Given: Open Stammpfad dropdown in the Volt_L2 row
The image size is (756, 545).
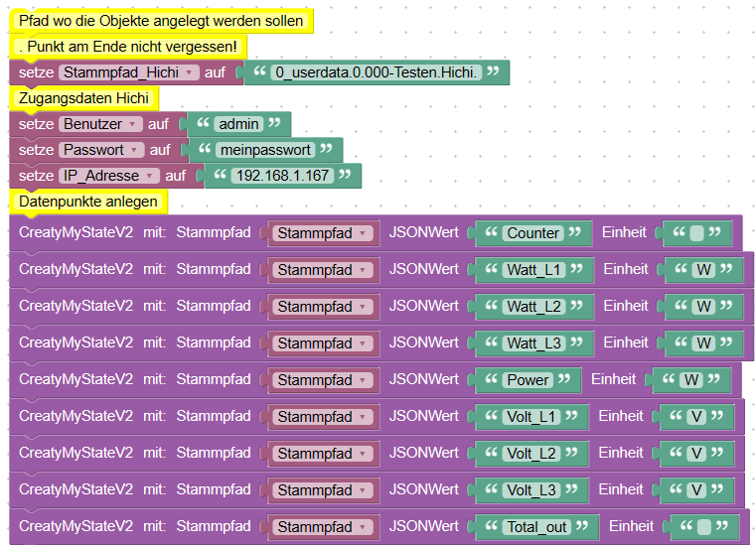Looking at the screenshot, I should pyautogui.click(x=322, y=454).
